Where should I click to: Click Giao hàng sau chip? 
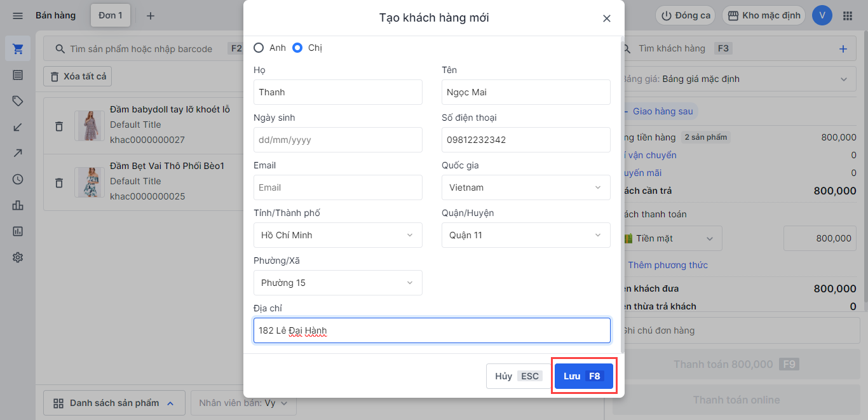pos(658,111)
